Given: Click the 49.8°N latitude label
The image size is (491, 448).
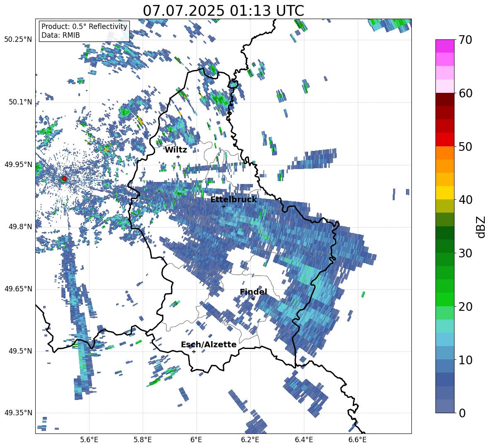Looking at the screenshot, I should point(20,227).
